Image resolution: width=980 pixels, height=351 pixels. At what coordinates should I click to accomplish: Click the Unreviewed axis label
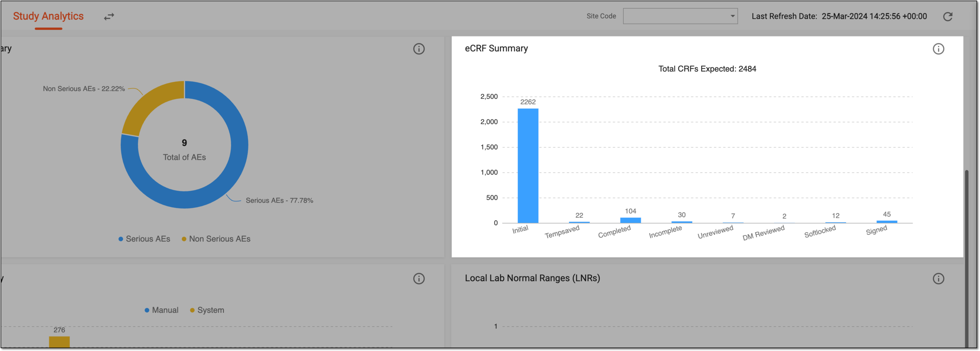tap(715, 232)
